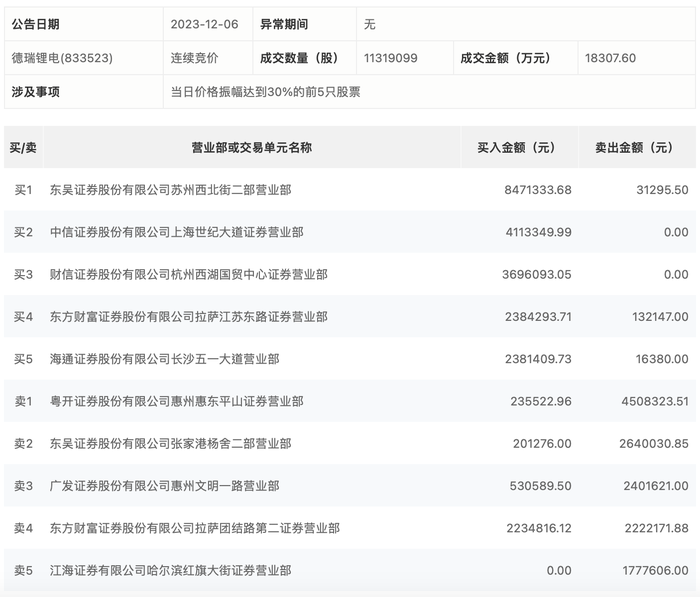The height and width of the screenshot is (597, 700).
Task: Select sell amount 31295.50
Action: (662, 190)
